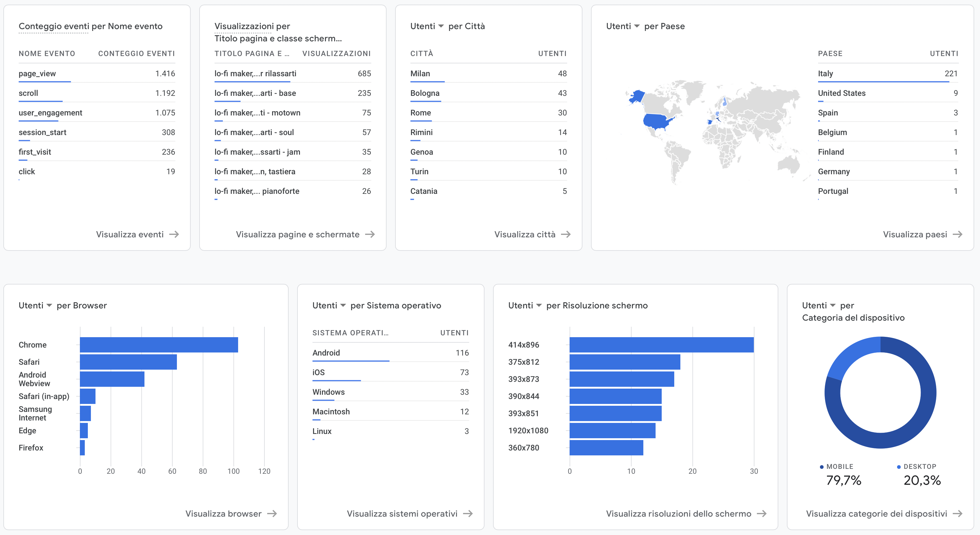980x535 pixels.
Task: Select the Rome city row
Action: 488,113
